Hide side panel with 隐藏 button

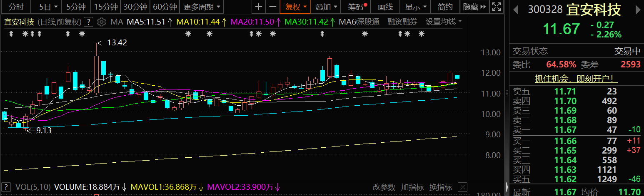tap(474, 7)
